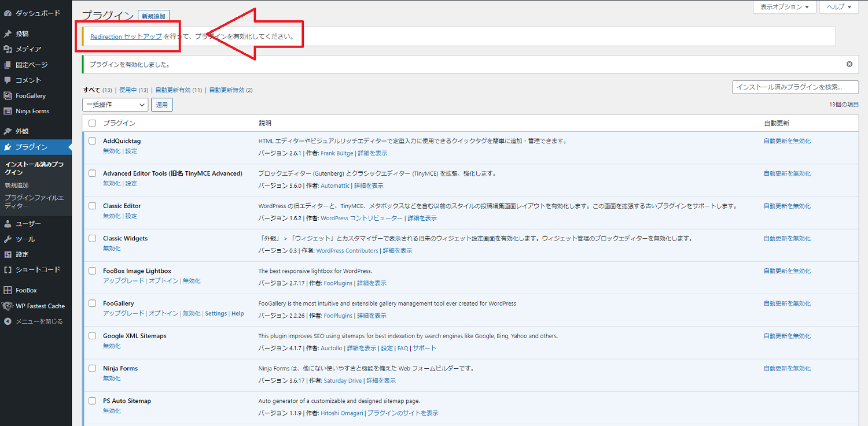
Task: Open the Automattic author link
Action: (x=335, y=186)
